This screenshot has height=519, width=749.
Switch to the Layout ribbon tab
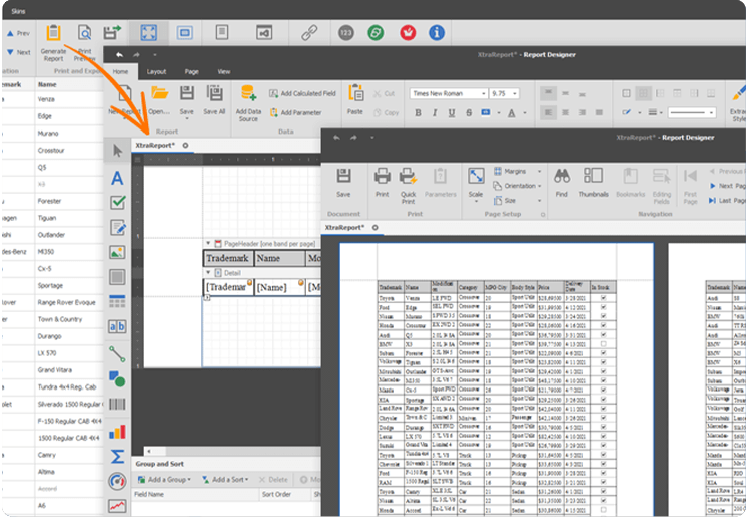point(157,72)
